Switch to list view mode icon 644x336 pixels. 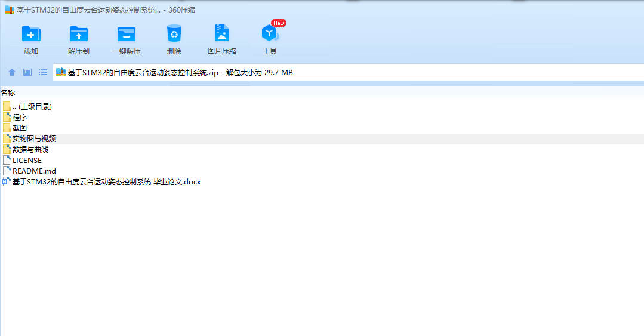coord(43,72)
